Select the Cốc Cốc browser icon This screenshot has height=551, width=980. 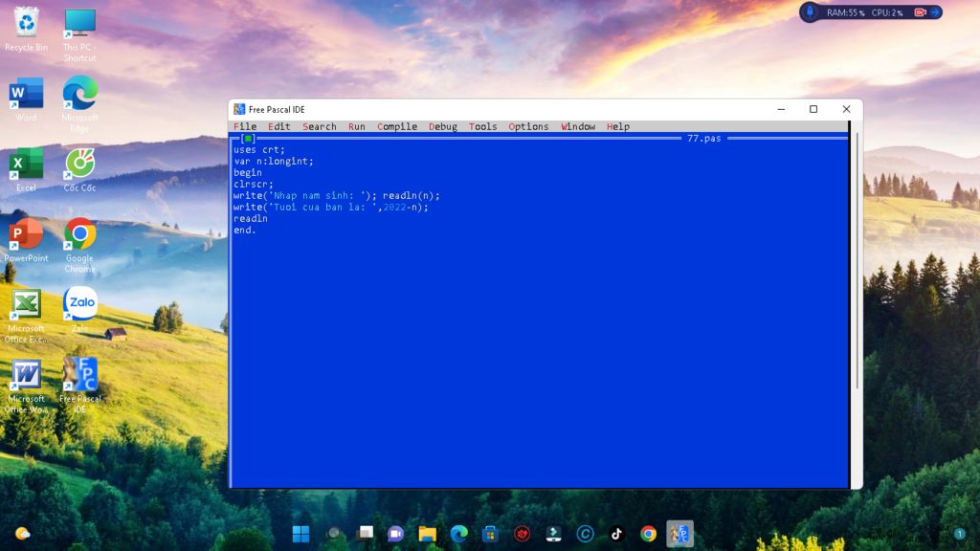pos(80,169)
